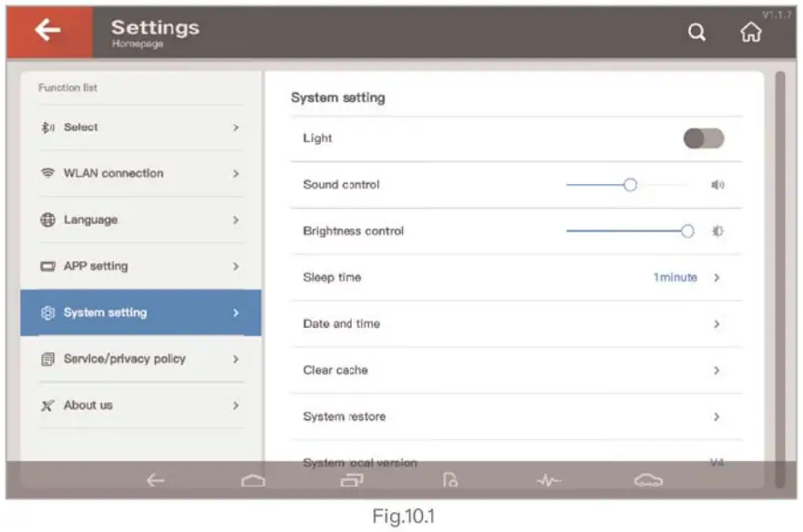The image size is (803, 532).
Task: Click the speaker icon beside Sound control
Action: point(717,185)
